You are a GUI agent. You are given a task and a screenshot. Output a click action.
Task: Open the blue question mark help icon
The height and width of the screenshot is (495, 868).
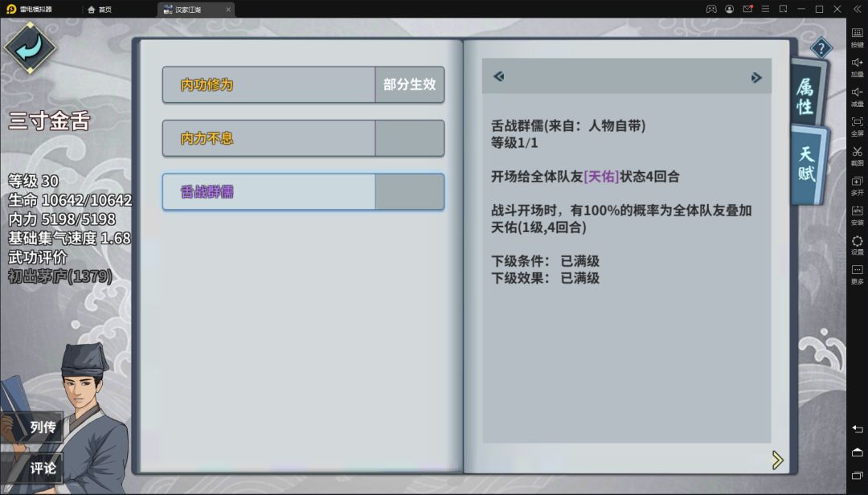821,48
